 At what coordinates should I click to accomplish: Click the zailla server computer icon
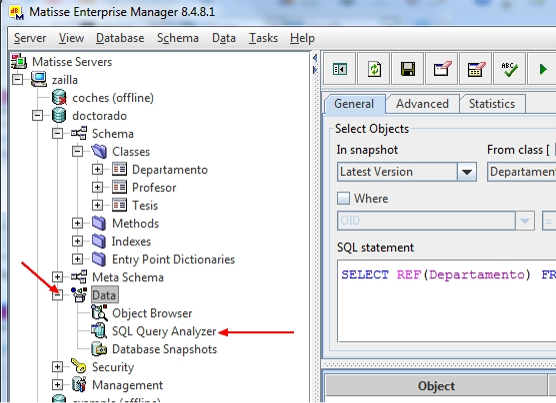pyautogui.click(x=39, y=79)
